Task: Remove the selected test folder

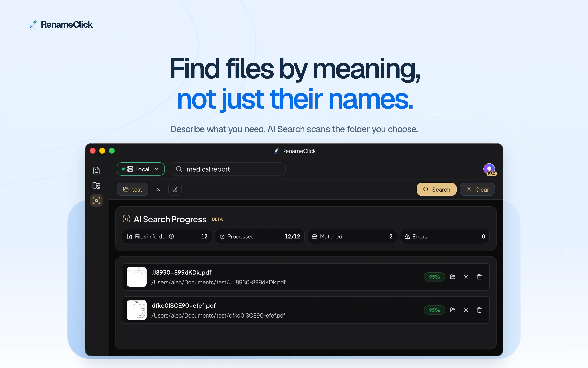Action: (x=158, y=189)
